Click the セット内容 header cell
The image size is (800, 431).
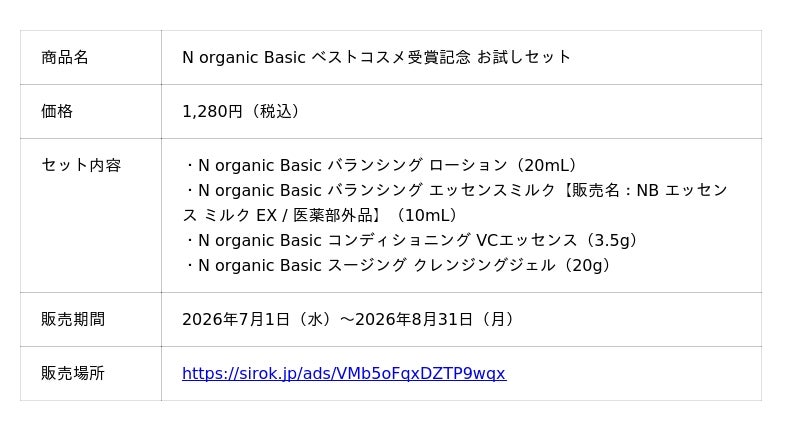tap(91, 215)
